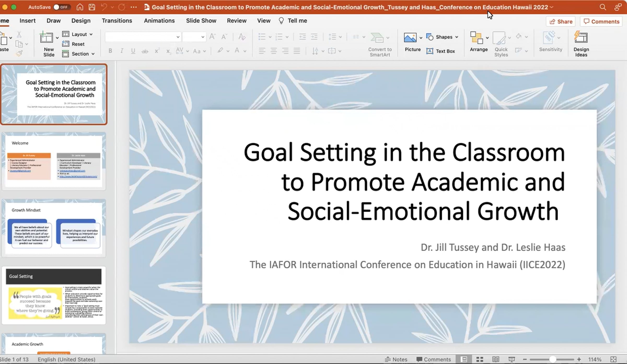Viewport: 627px width, 364px height.
Task: Click the Picture icon in ribbon
Action: pos(410,38)
